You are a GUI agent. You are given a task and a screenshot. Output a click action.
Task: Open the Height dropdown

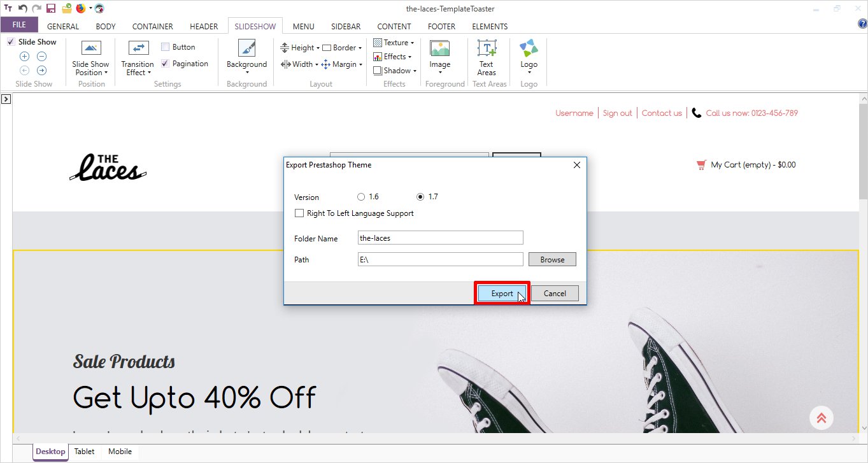click(318, 48)
